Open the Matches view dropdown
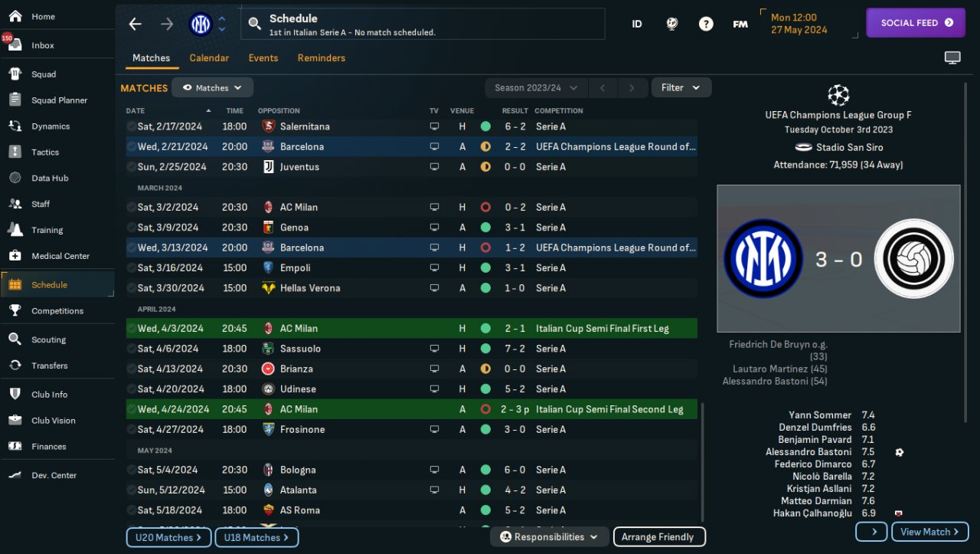 click(212, 88)
